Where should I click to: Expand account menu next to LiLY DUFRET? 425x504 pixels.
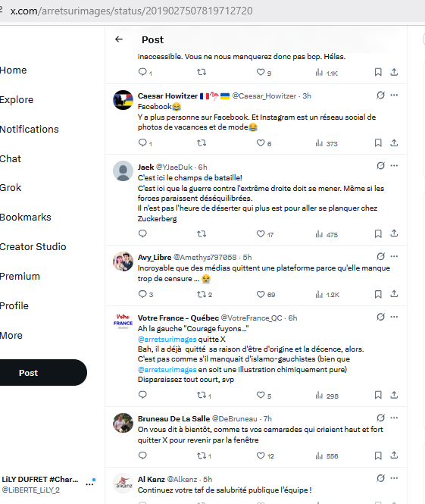[89, 484]
